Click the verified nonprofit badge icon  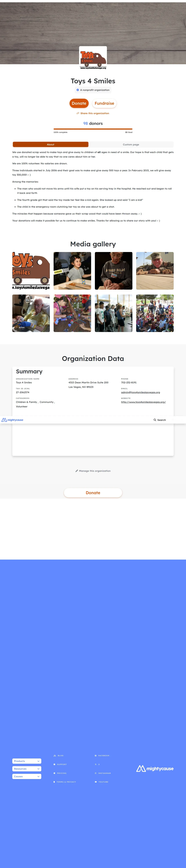click(x=78, y=90)
